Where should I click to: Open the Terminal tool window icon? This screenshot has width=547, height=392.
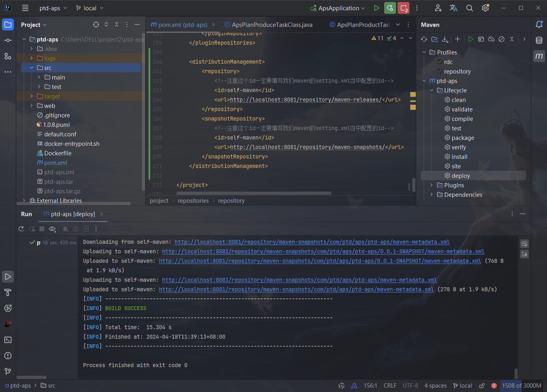coord(8,340)
